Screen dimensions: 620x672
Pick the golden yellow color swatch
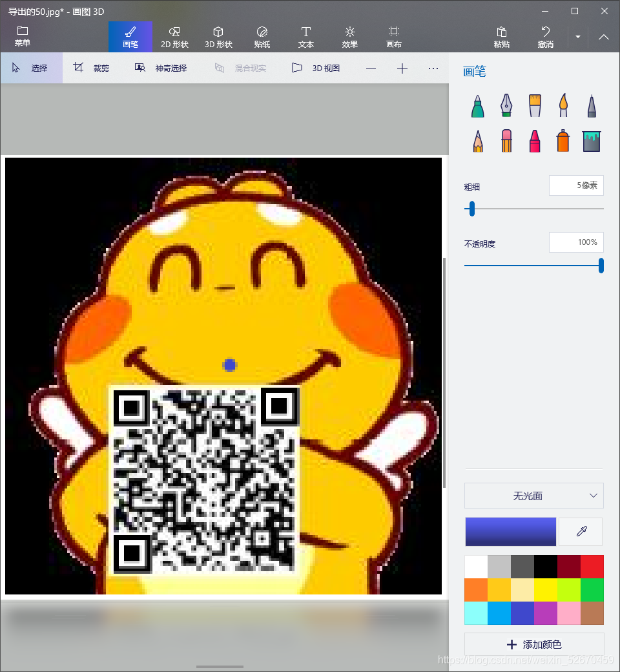tap(499, 590)
